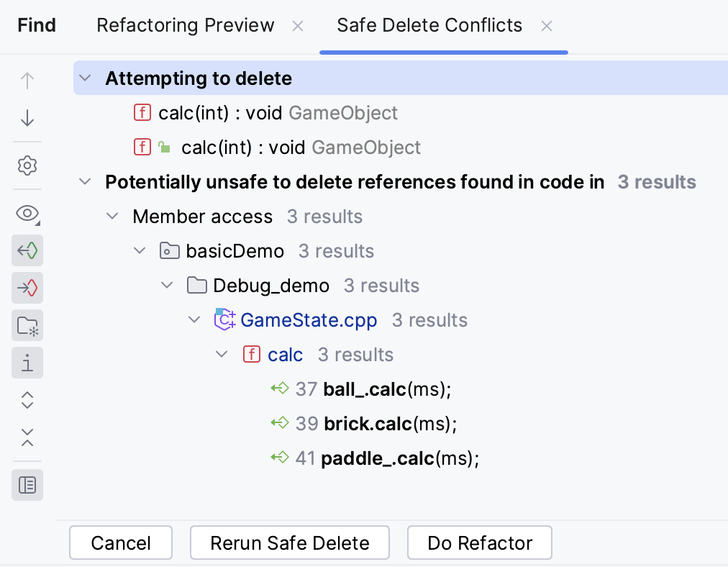728x567 pixels.
Task: Collapse the Debug_demo folder node
Action: click(167, 285)
